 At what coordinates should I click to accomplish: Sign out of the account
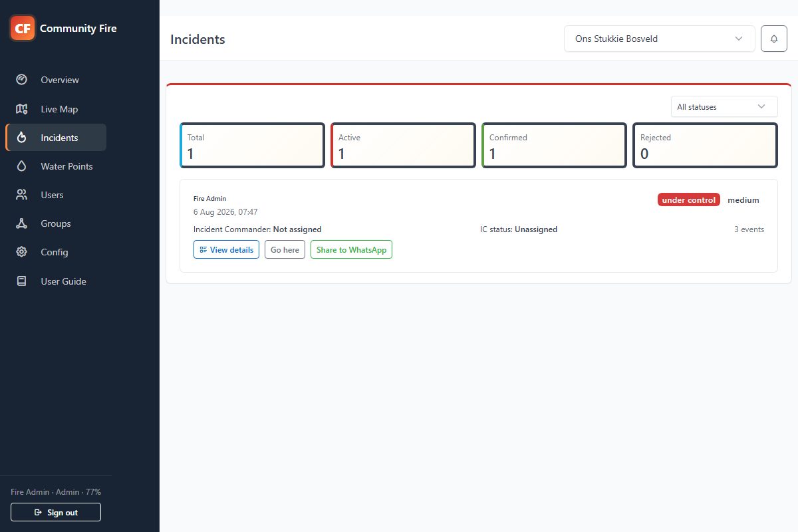[x=56, y=512]
